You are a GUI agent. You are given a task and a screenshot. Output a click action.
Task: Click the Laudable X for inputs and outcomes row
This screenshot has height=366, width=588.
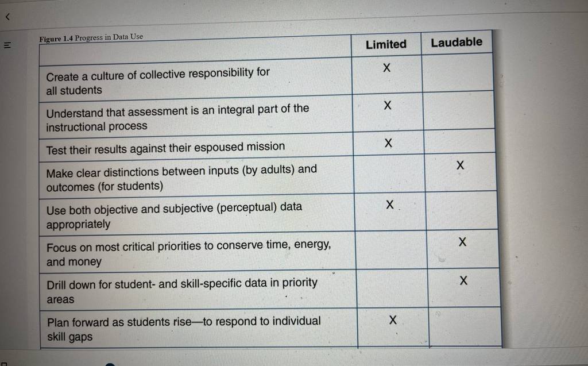(x=460, y=165)
